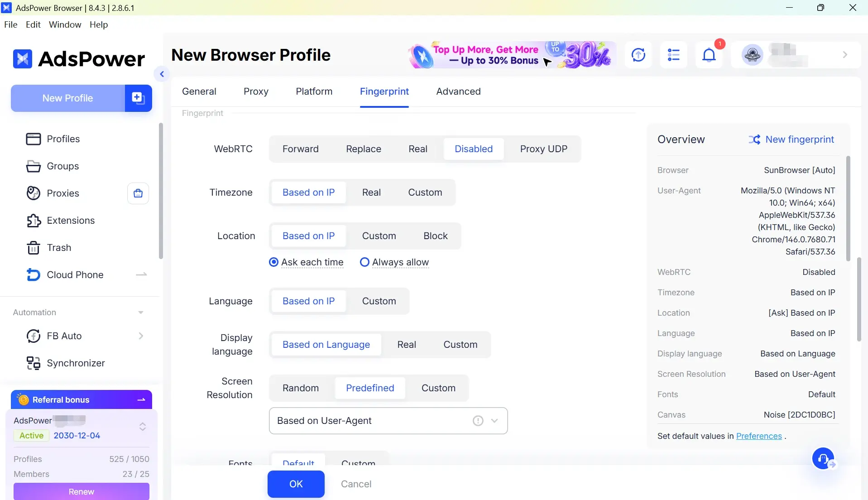The width and height of the screenshot is (868, 500).
Task: Set Location to Block
Action: click(x=436, y=236)
